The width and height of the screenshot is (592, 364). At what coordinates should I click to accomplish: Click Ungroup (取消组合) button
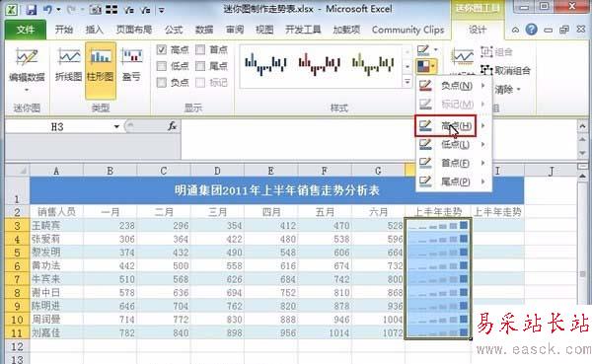[x=505, y=70]
